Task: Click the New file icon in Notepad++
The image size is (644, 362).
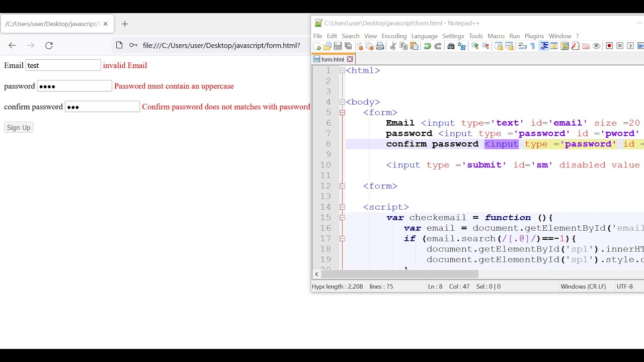Action: pyautogui.click(x=317, y=46)
